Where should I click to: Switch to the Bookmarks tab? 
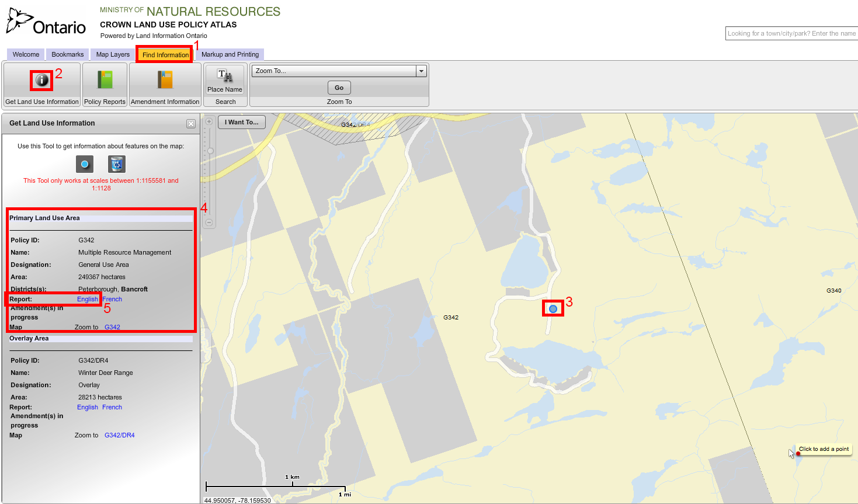(x=68, y=54)
